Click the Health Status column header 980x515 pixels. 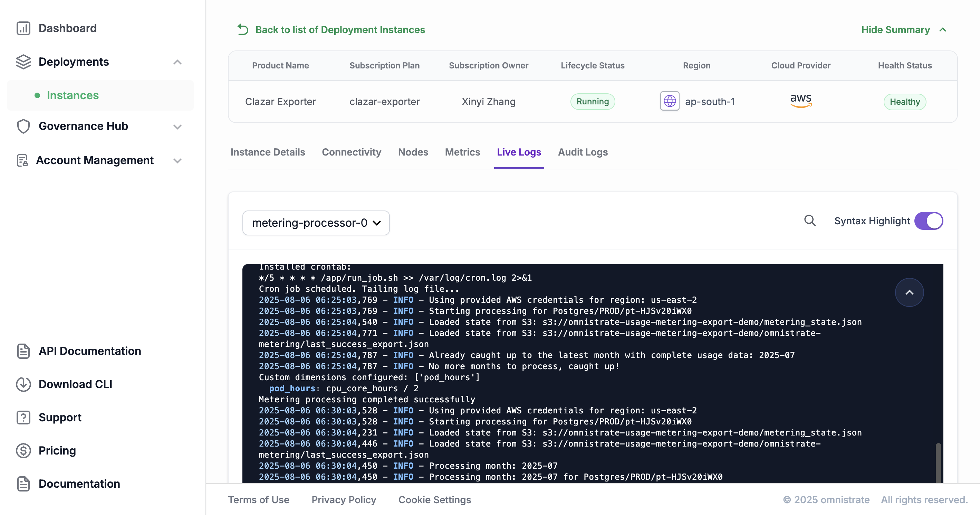tap(905, 65)
